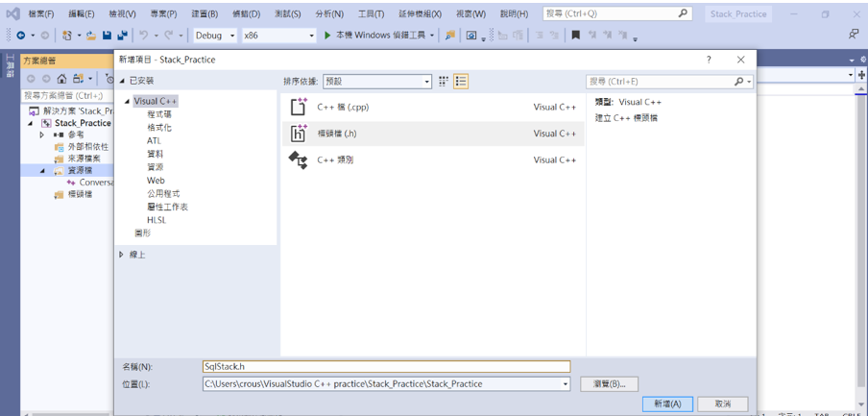This screenshot has height=416, width=868.
Task: Collapse the Stack_Practice project node
Action: pos(32,123)
